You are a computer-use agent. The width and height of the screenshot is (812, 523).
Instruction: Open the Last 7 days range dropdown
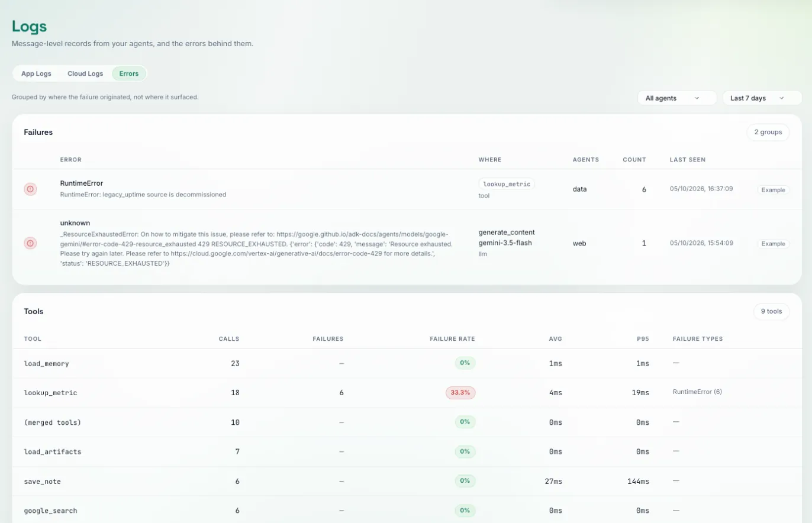click(x=762, y=98)
